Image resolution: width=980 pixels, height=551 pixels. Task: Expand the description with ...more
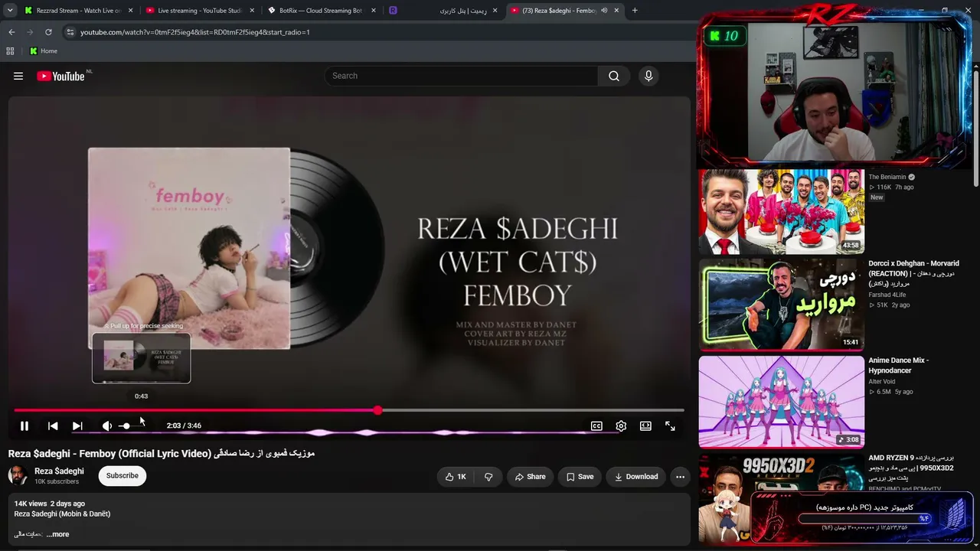[57, 534]
